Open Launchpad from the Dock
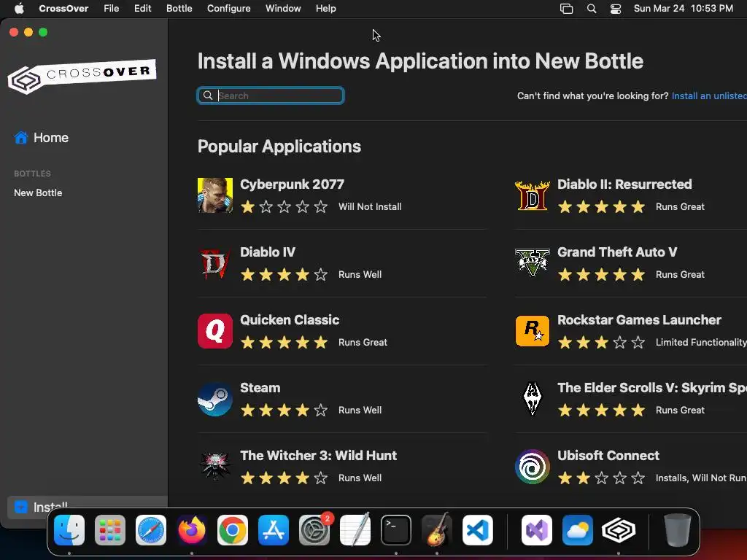This screenshot has width=747, height=560. pos(110,529)
